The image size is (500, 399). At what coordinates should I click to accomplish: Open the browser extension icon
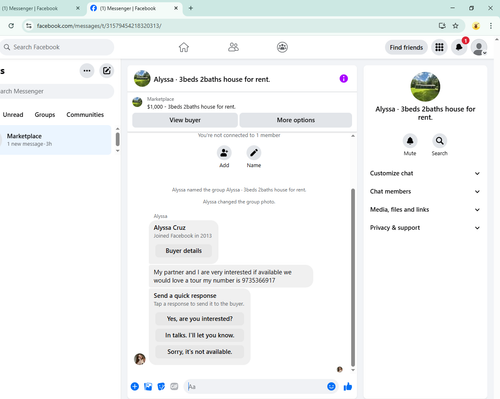pos(476,26)
